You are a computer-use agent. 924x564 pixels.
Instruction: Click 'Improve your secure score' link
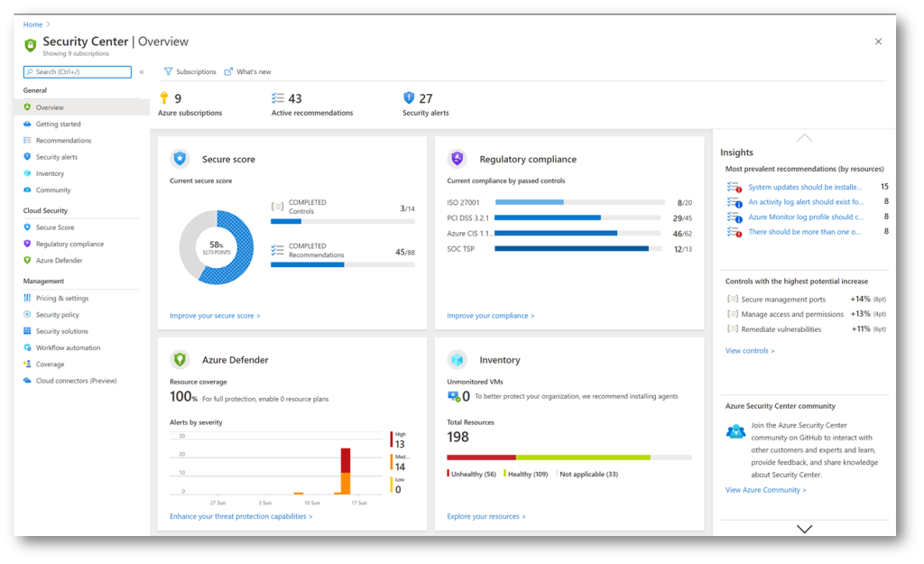[215, 316]
